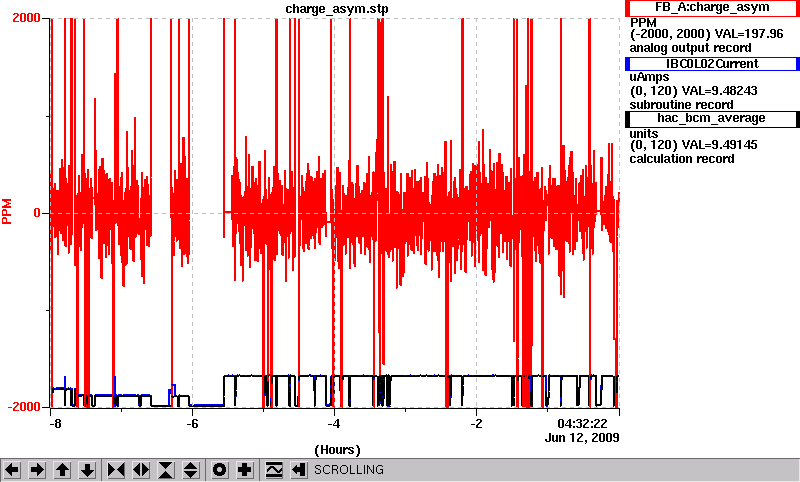Click the uAmps units label
This screenshot has height=482, width=800.
click(649, 77)
